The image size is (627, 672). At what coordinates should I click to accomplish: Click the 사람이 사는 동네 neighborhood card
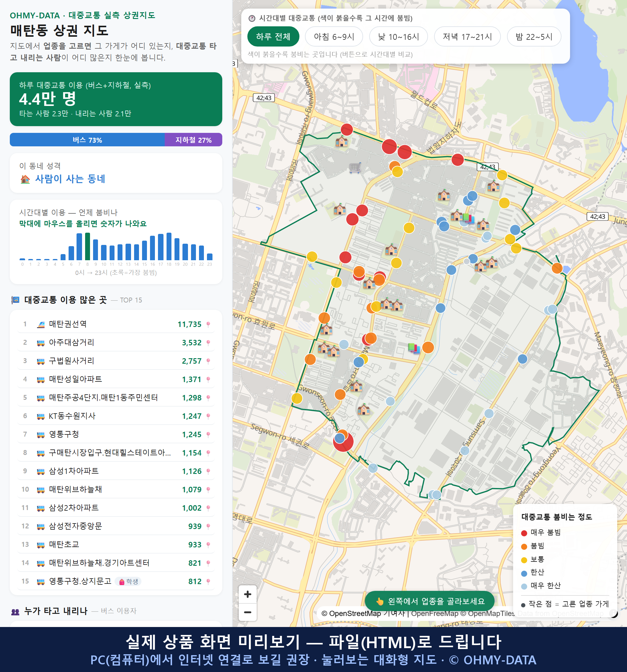[x=116, y=173]
